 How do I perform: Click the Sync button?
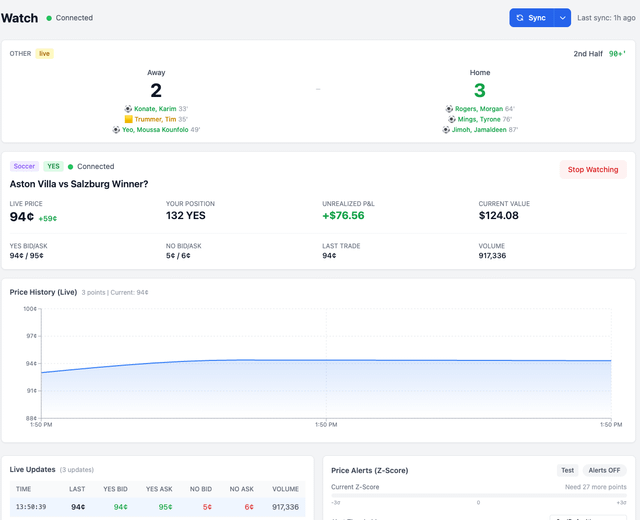pos(532,18)
